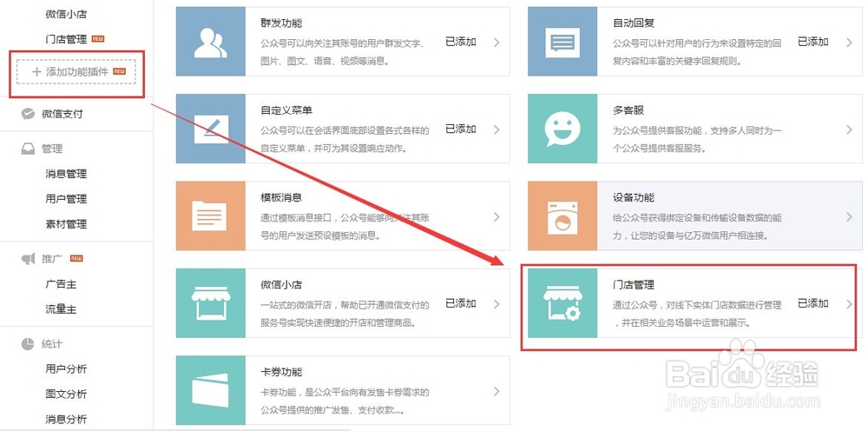This screenshot has width=868, height=431.
Task: Open 图文分析 under 统计
Action: (66, 395)
